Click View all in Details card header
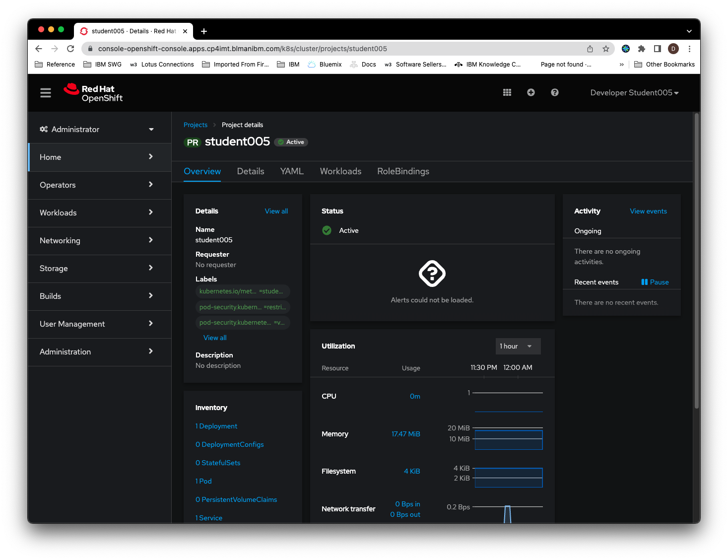Image resolution: width=728 pixels, height=560 pixels. 276,211
